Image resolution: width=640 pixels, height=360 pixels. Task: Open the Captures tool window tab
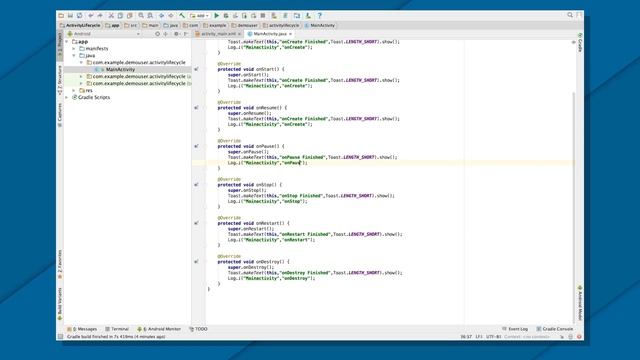(x=60, y=115)
